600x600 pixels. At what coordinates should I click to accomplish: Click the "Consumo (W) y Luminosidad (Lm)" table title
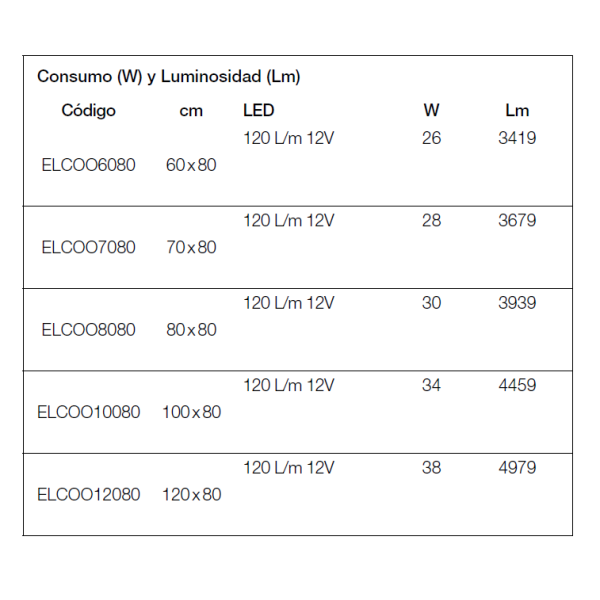pyautogui.click(x=169, y=76)
